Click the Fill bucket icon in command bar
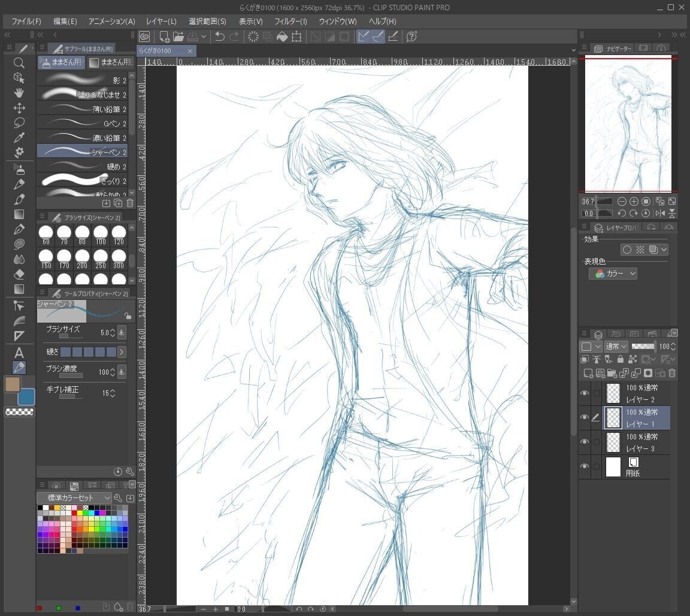The width and height of the screenshot is (690, 616). (x=282, y=37)
